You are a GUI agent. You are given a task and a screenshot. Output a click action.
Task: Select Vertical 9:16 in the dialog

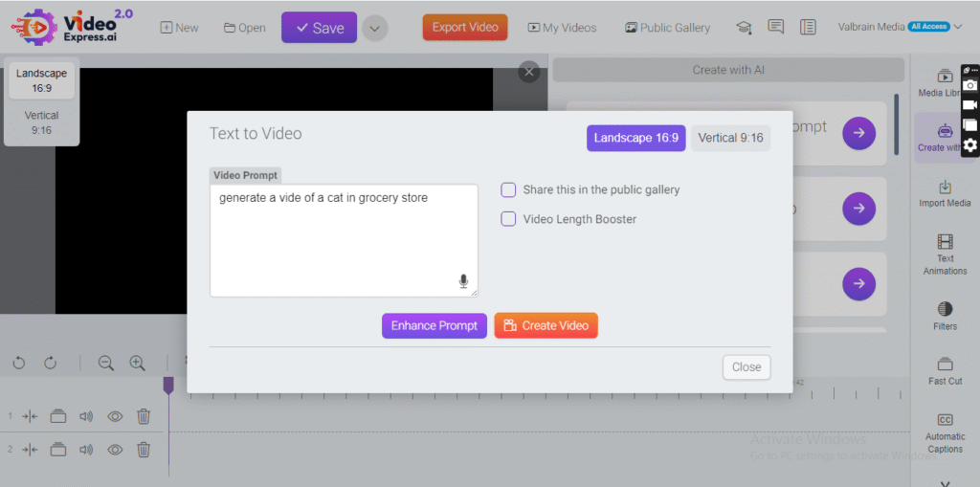point(730,138)
